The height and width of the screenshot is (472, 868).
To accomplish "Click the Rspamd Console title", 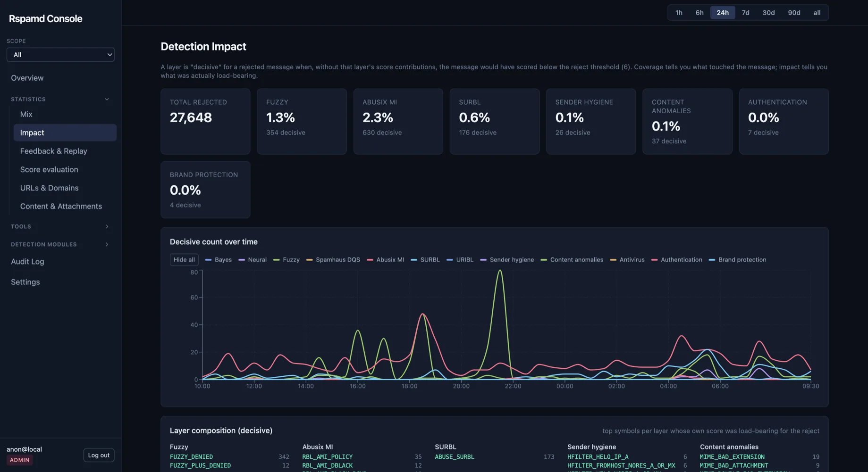I will pos(46,19).
